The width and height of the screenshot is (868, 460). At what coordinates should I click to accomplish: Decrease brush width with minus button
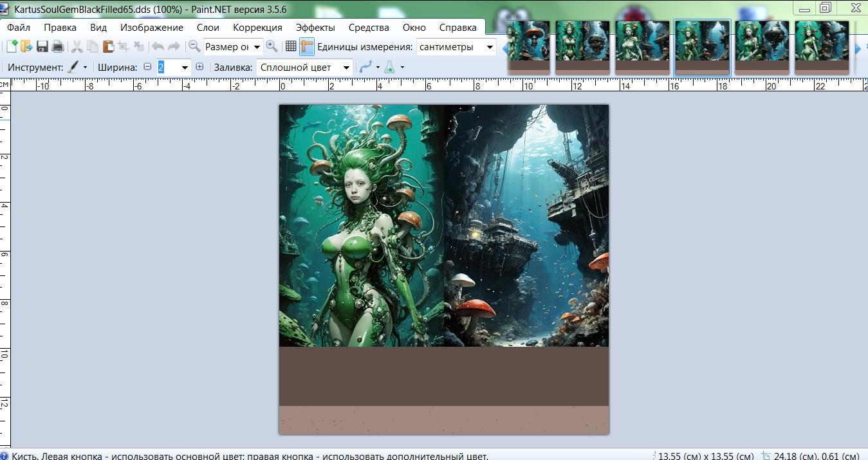147,67
